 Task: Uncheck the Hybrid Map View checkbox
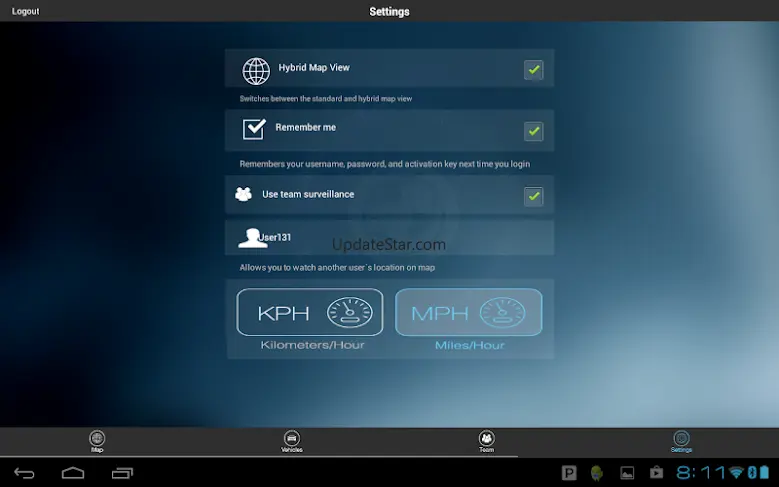(534, 70)
